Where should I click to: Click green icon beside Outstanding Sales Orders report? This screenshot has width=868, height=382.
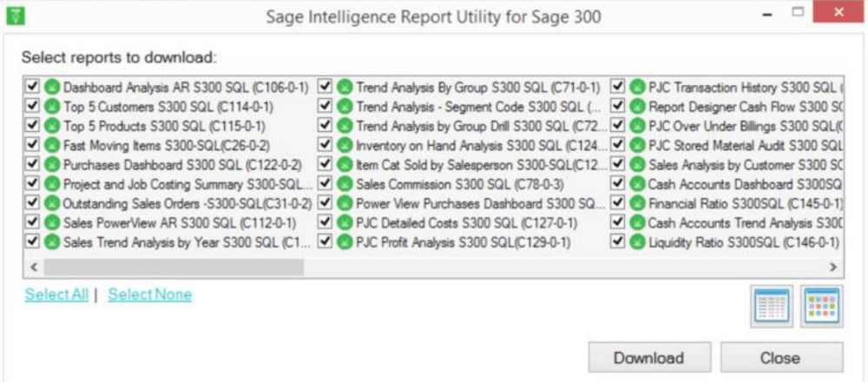52,203
